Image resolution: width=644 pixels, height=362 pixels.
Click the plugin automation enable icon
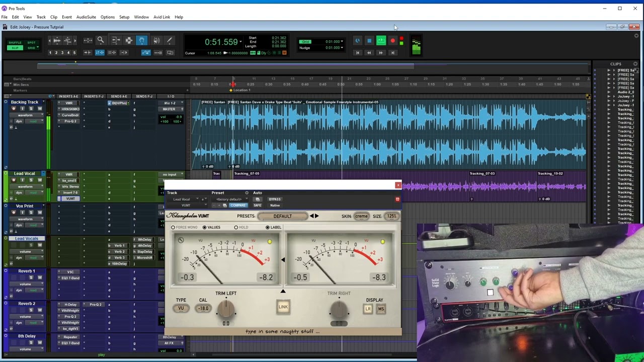[x=258, y=199]
